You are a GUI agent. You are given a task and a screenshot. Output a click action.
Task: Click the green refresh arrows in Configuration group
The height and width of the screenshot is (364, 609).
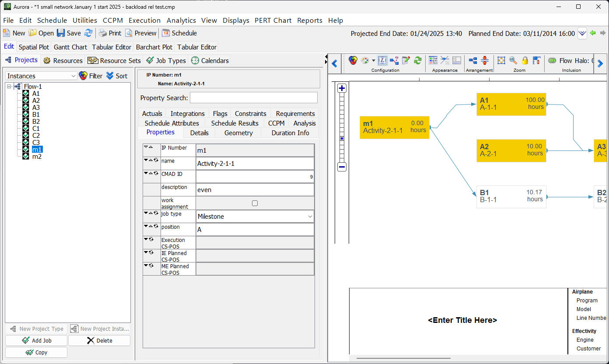(x=418, y=61)
